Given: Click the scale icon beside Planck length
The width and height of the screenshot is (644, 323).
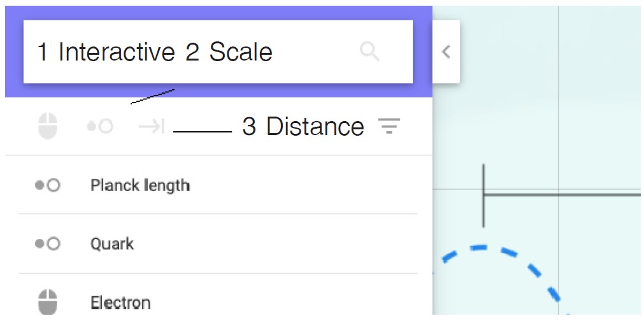Looking at the screenshot, I should [x=47, y=185].
